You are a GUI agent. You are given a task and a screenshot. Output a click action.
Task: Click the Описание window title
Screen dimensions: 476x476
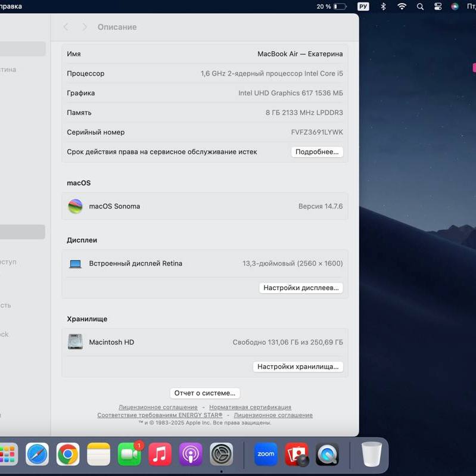(x=117, y=27)
